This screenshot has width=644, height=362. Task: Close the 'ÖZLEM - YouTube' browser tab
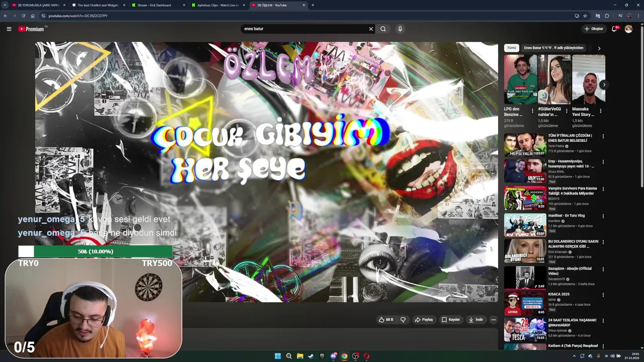(x=304, y=5)
